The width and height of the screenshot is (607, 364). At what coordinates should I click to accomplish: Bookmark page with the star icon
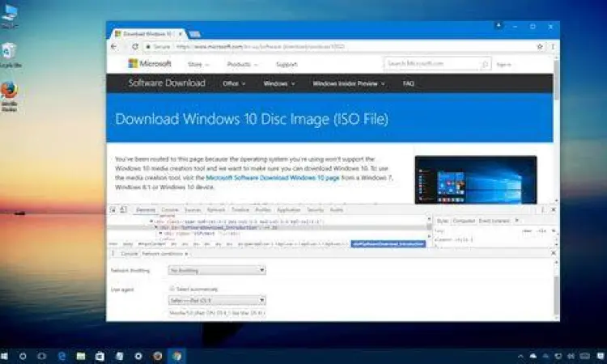click(540, 46)
